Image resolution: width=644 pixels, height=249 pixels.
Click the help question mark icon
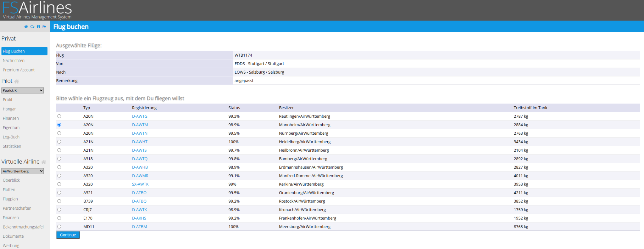38,27
